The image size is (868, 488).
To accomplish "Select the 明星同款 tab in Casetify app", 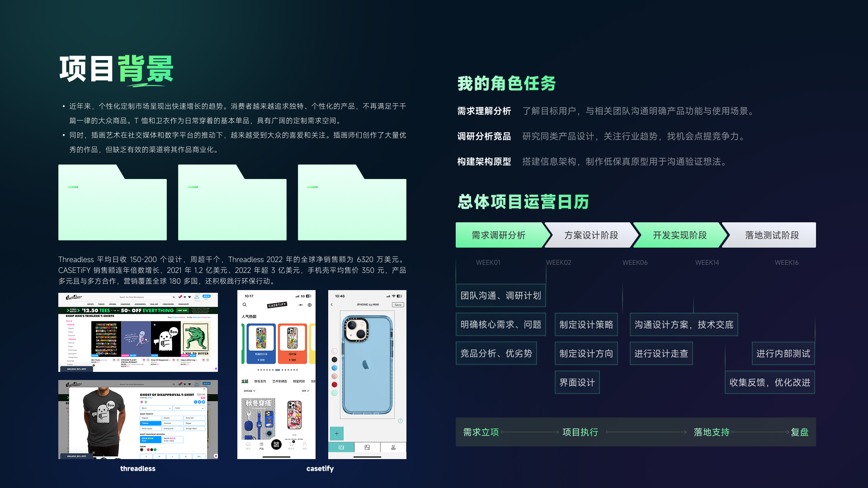I will [x=299, y=381].
